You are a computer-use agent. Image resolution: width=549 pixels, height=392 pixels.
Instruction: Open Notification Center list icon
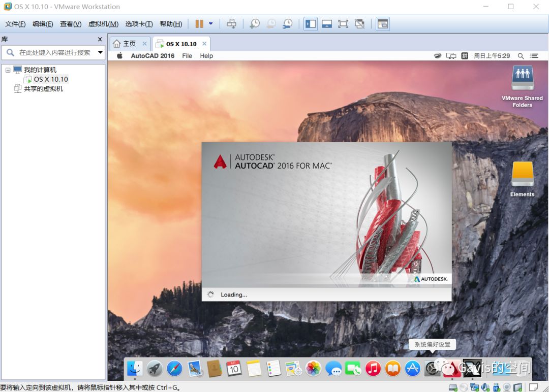534,56
